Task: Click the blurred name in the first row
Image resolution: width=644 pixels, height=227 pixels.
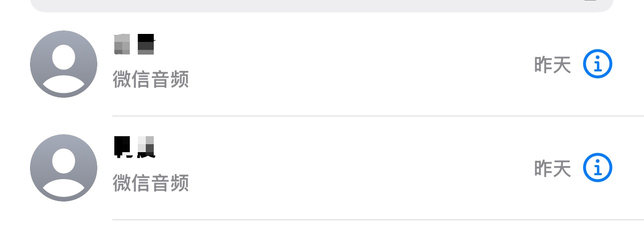Action: [x=134, y=44]
